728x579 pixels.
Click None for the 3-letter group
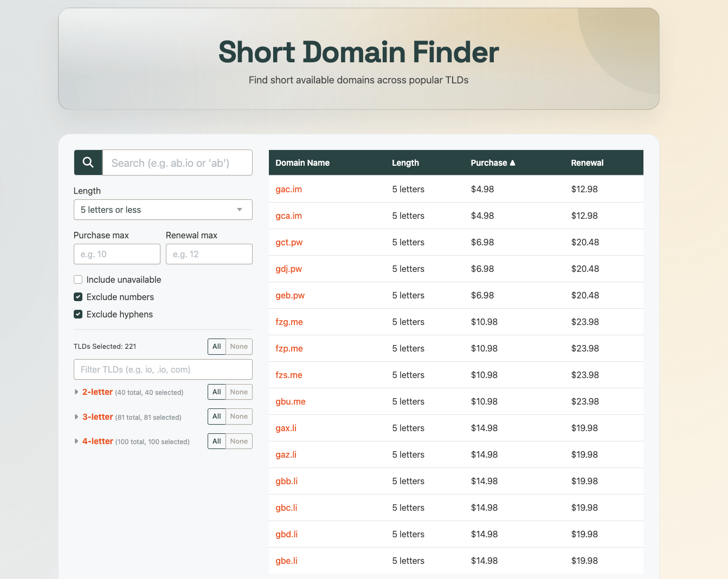tap(239, 416)
